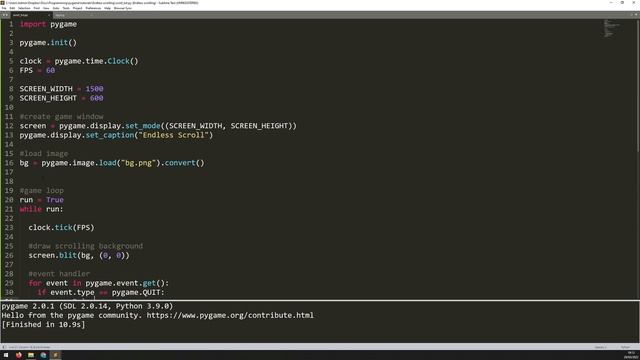Maximize the Sublime Text window
640x360 pixels.
[622, 2]
